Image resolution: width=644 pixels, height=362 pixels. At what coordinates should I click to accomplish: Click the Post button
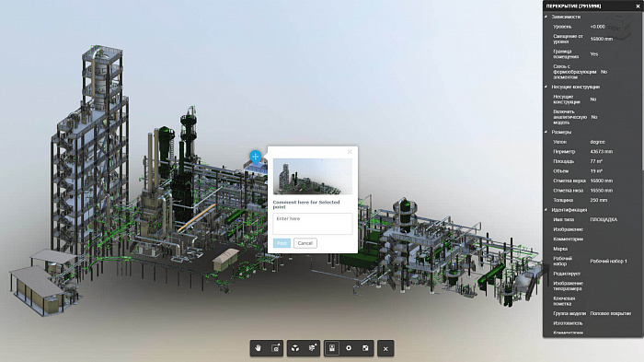tap(282, 243)
